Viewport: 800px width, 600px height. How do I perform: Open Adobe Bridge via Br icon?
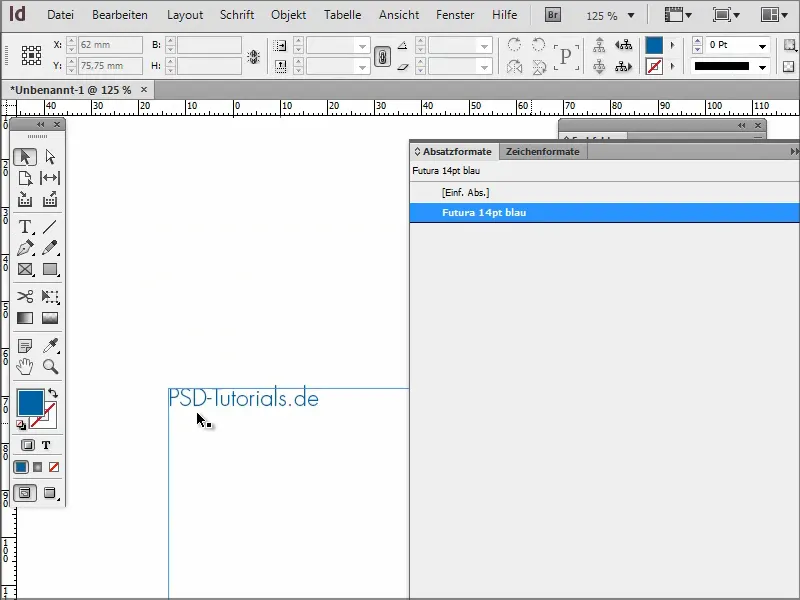coord(553,15)
